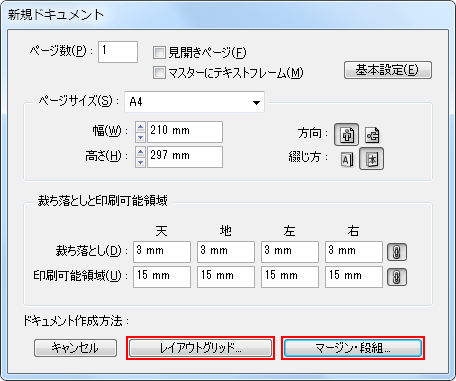Enable マスターにテキストフレーム checkbox
Viewport: 456px width, 381px height.
point(159,72)
